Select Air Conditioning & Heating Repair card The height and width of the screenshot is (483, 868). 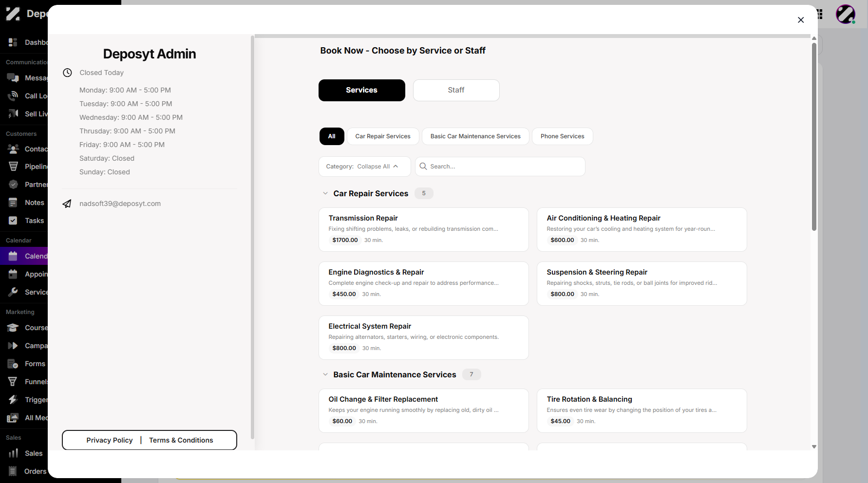[x=642, y=229]
